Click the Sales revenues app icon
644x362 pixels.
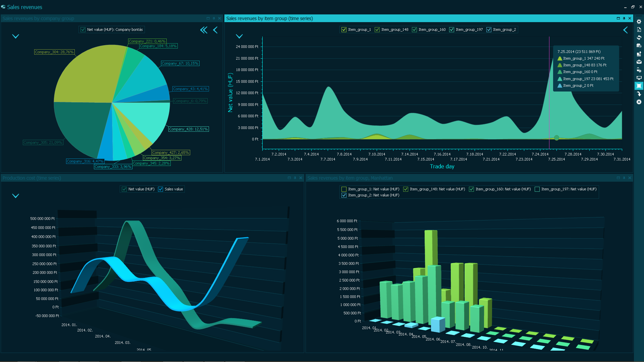3,7
